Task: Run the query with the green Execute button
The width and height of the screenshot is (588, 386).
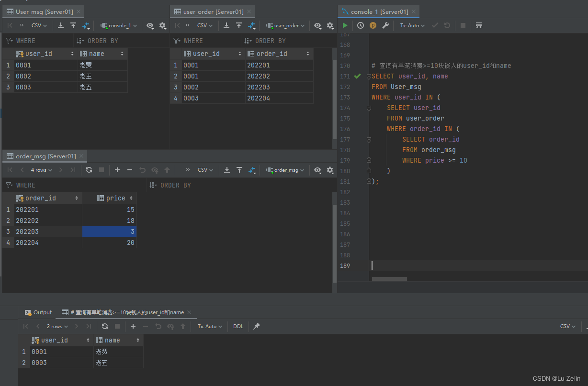Action: click(x=345, y=25)
